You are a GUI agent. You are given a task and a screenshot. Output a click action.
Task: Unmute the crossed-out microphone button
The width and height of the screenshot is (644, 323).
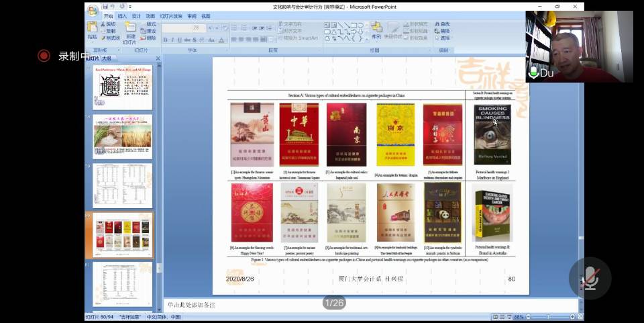[x=590, y=278]
